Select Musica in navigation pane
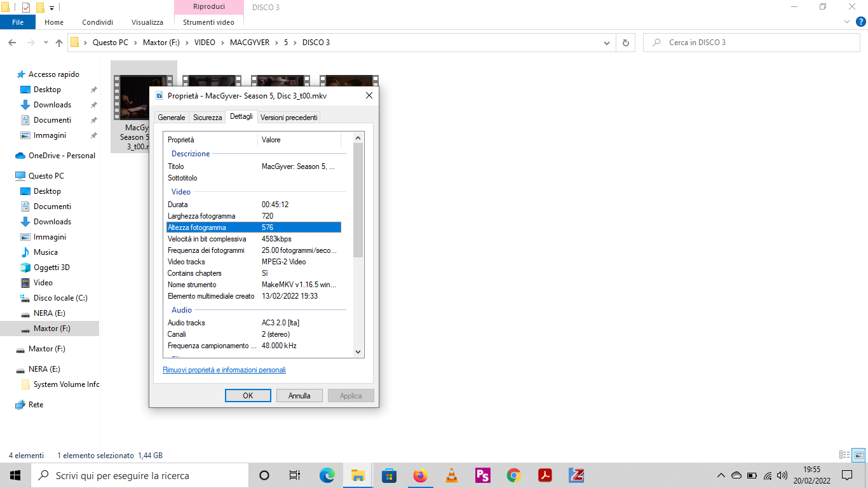The width and height of the screenshot is (868, 488). [x=45, y=252]
